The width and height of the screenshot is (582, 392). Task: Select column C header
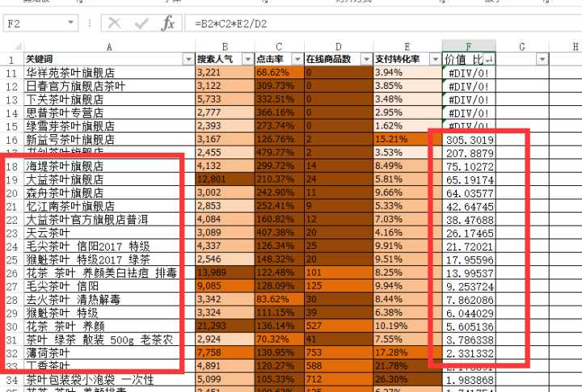pyautogui.click(x=279, y=47)
